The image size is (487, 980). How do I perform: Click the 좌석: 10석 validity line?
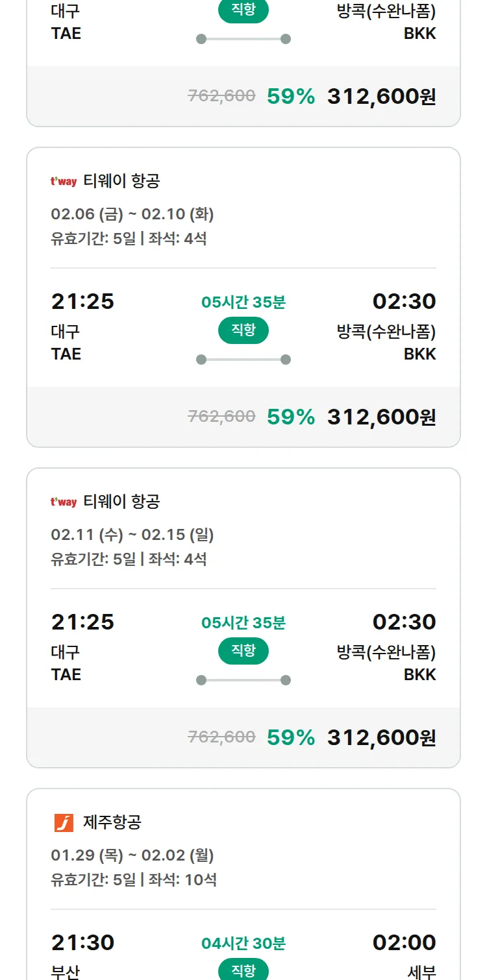pos(183,880)
